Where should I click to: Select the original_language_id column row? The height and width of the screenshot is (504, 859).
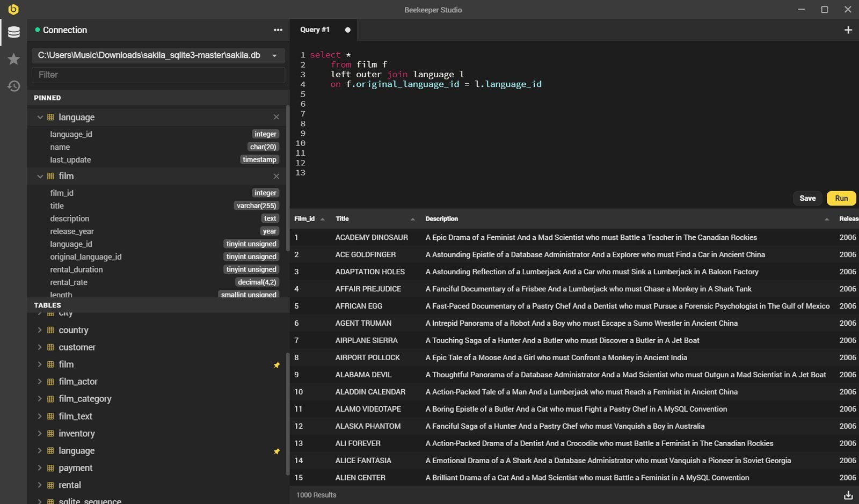click(158, 257)
